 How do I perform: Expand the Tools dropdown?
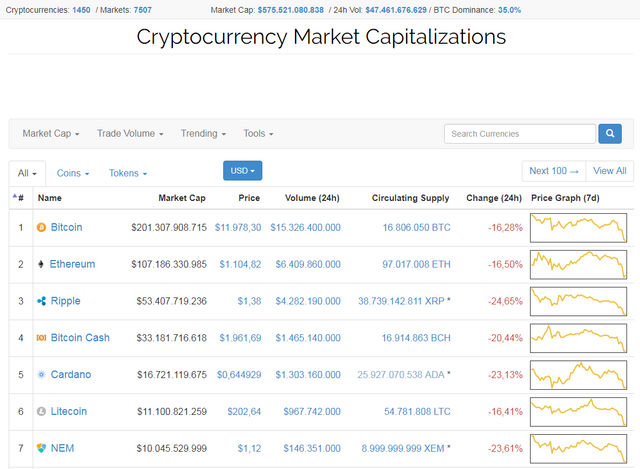[258, 133]
